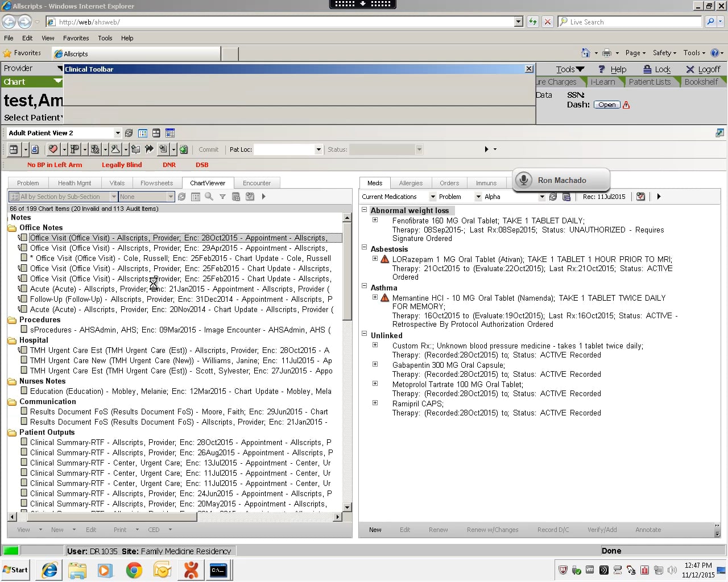728x582 pixels.
Task: Open the command prompt from taskbar
Action: [218, 570]
